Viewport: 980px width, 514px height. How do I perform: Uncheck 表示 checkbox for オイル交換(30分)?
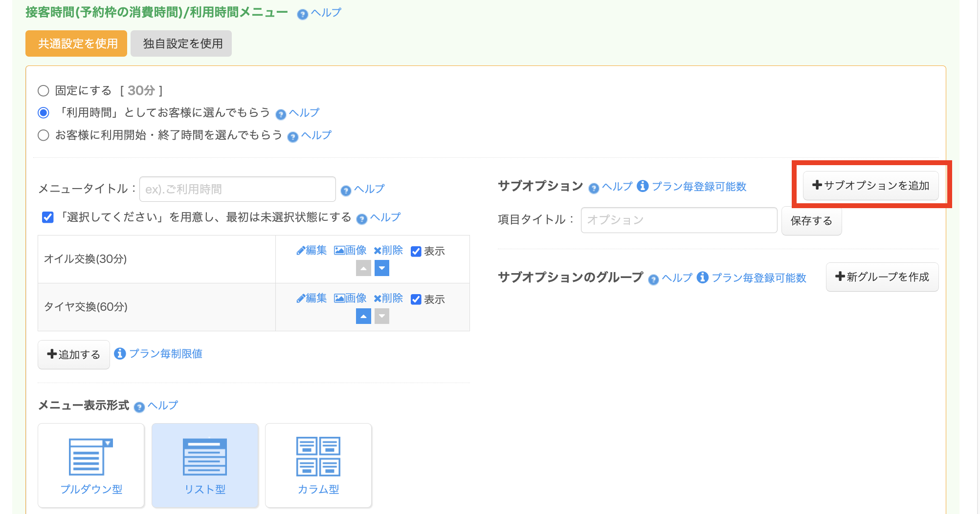[416, 252]
